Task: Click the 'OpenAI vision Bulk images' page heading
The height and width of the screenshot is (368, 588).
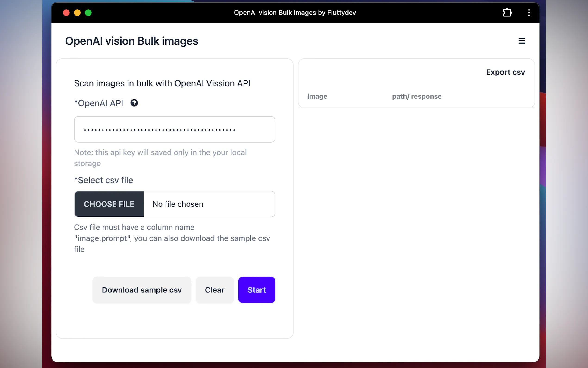Action: tap(131, 41)
